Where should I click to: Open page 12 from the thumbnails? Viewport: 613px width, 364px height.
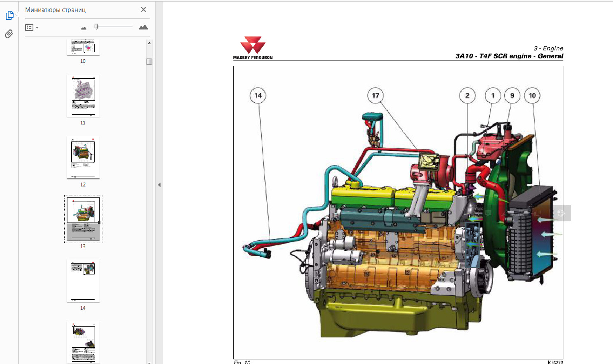point(83,157)
